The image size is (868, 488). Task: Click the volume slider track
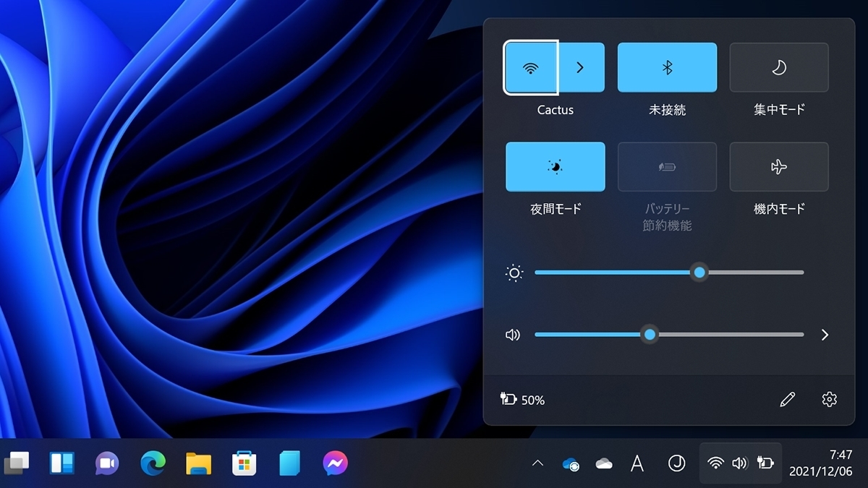pyautogui.click(x=669, y=335)
